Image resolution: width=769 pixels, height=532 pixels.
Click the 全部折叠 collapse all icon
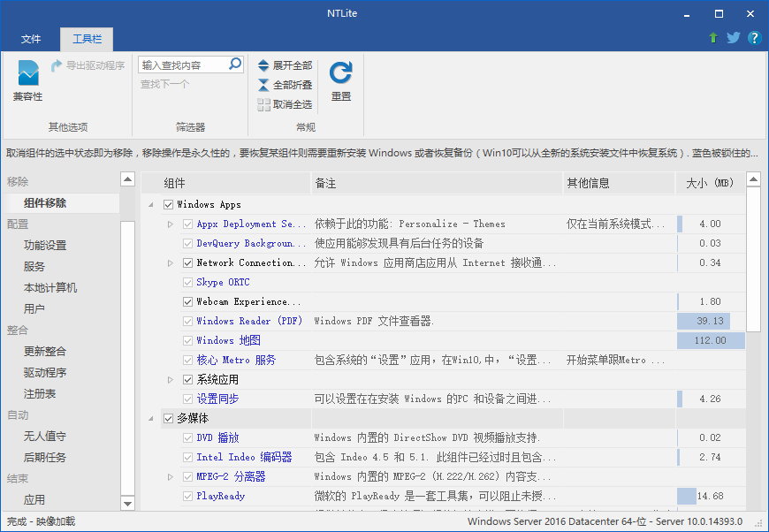pyautogui.click(x=263, y=85)
